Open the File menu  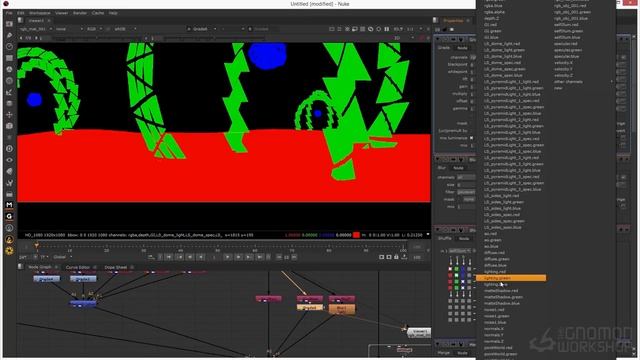(x=9, y=13)
